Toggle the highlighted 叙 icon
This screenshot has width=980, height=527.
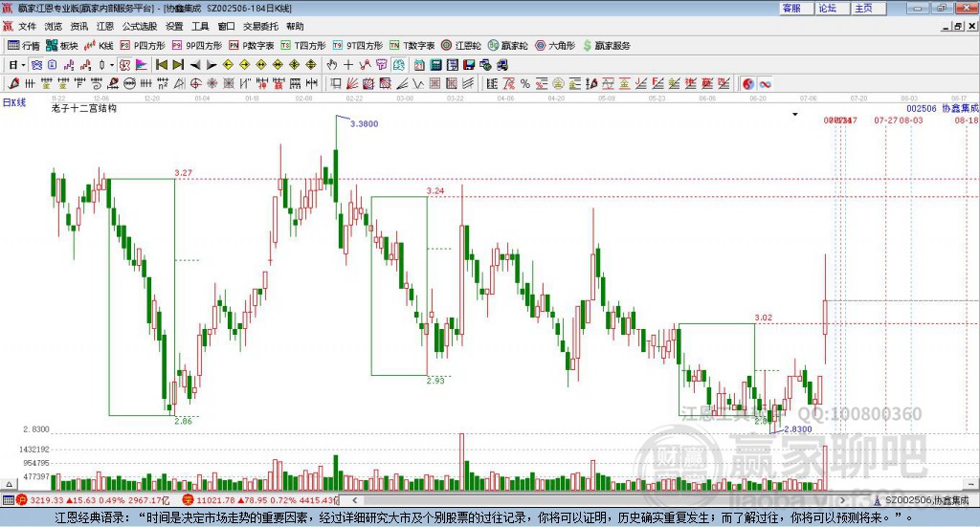coord(124,65)
